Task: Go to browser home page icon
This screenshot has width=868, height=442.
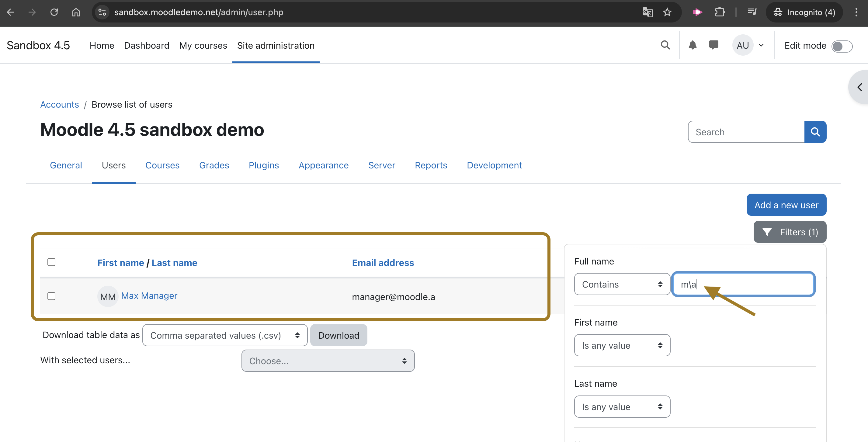Action: (76, 12)
